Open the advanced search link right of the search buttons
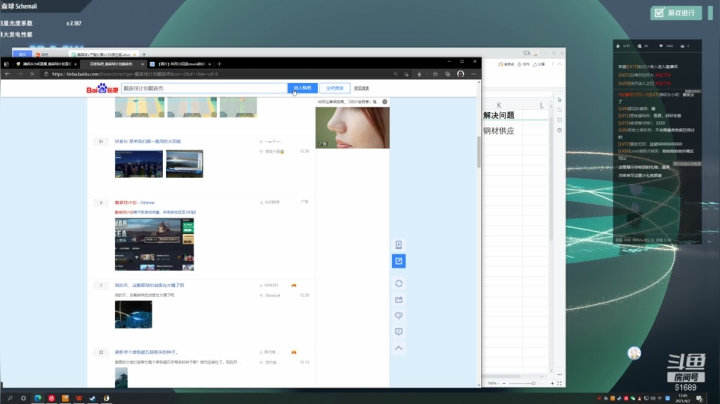Screen dimensions: 720x404 361,88
